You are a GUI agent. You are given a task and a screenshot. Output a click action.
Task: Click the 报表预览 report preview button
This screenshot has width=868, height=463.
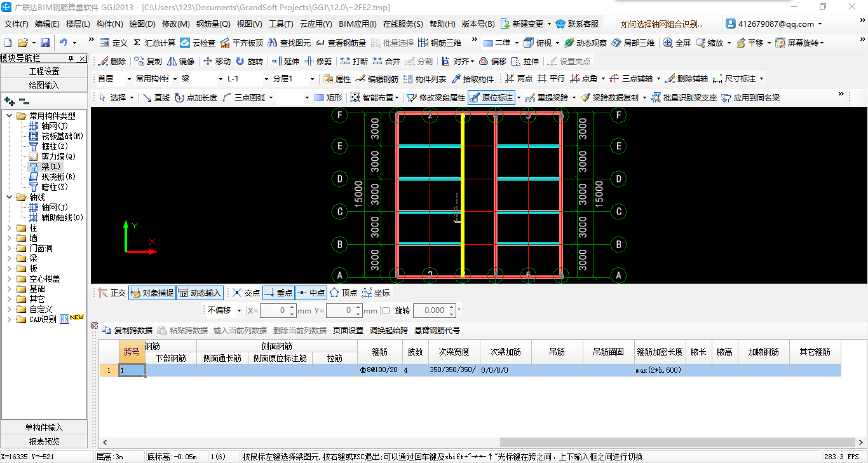click(44, 440)
